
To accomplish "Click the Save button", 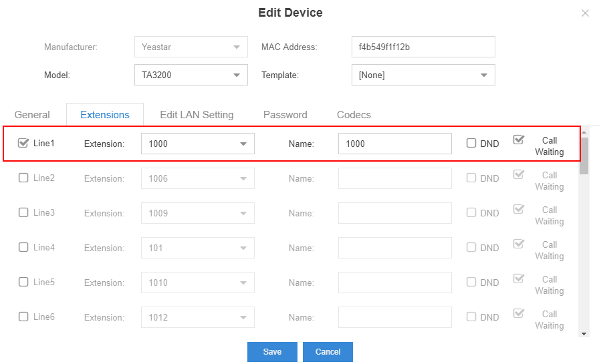I will click(x=272, y=352).
